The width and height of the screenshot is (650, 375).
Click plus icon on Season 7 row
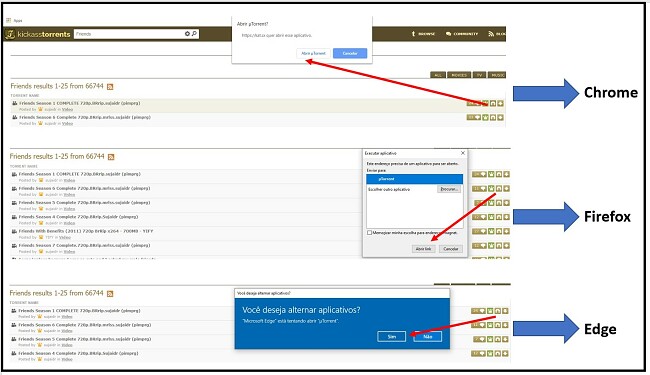point(506,246)
